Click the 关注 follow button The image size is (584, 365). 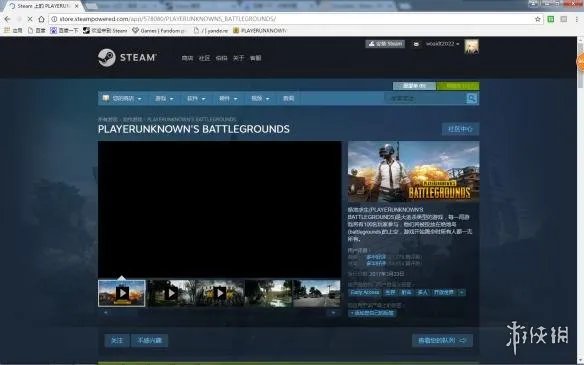pyautogui.click(x=117, y=340)
